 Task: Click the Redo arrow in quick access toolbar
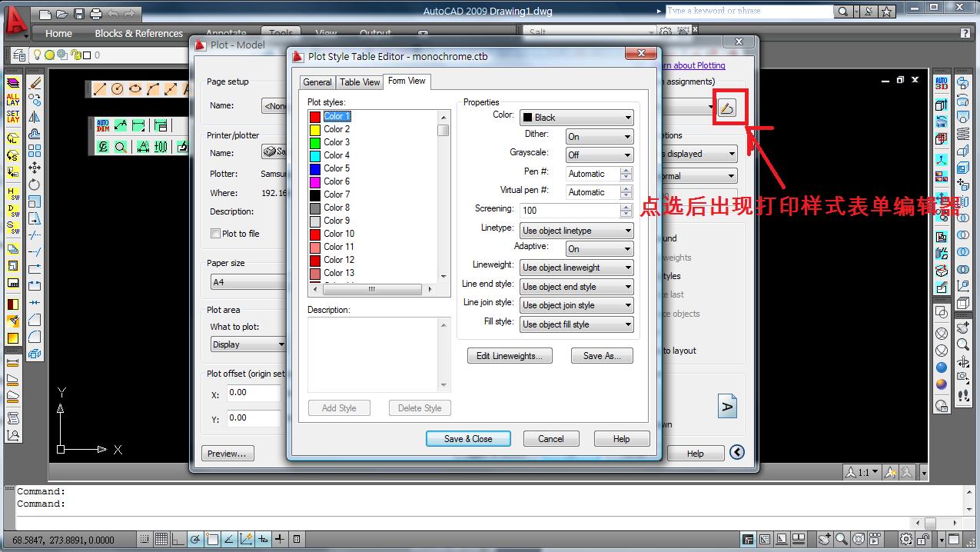[130, 14]
